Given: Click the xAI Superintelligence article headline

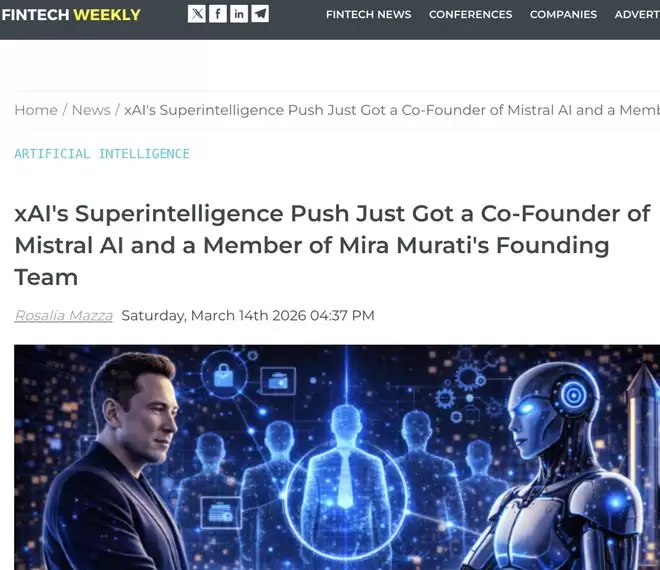Looking at the screenshot, I should pyautogui.click(x=333, y=245).
